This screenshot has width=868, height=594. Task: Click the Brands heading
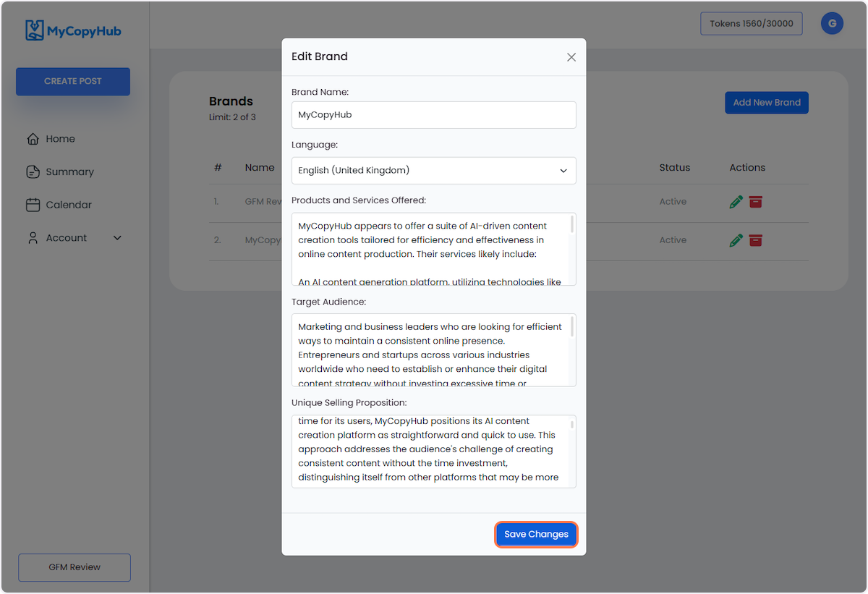tap(231, 101)
